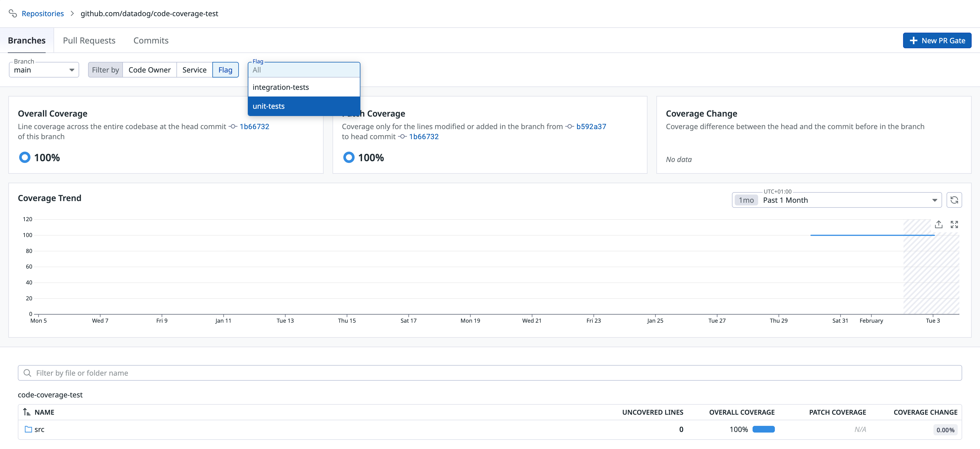Click the repositories icon in the breadcrumb
The width and height of the screenshot is (980, 449).
tap(13, 13)
